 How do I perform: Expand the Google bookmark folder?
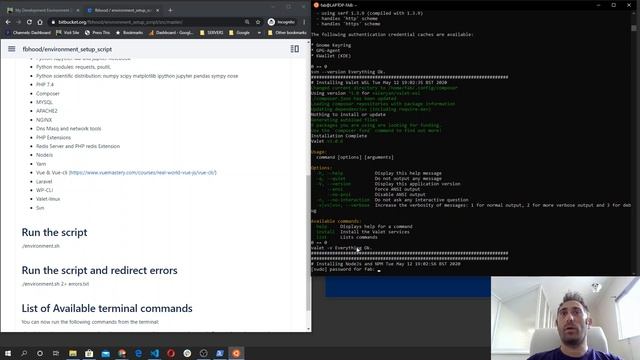pos(239,33)
